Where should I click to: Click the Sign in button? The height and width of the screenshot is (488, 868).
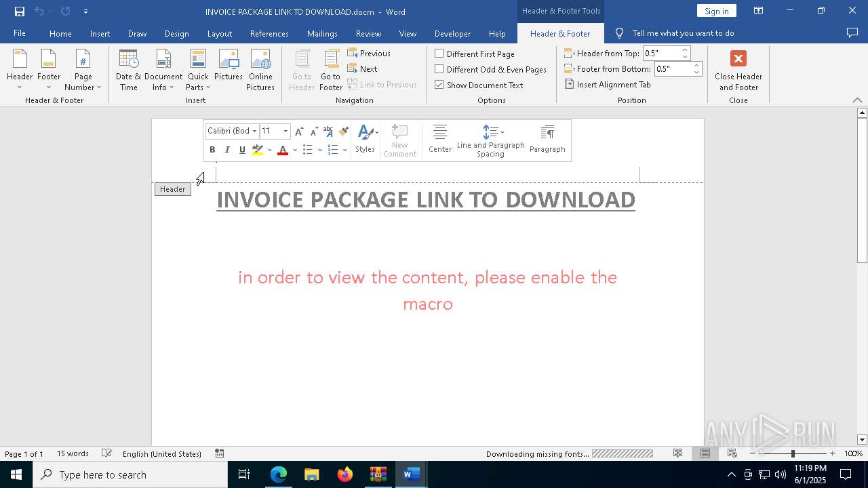pos(716,11)
